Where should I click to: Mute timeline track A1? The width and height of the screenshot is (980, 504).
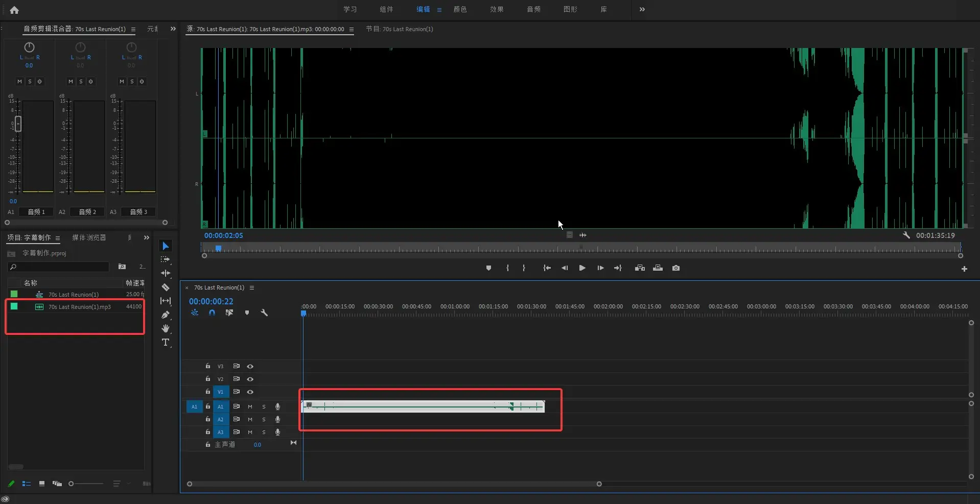point(250,407)
